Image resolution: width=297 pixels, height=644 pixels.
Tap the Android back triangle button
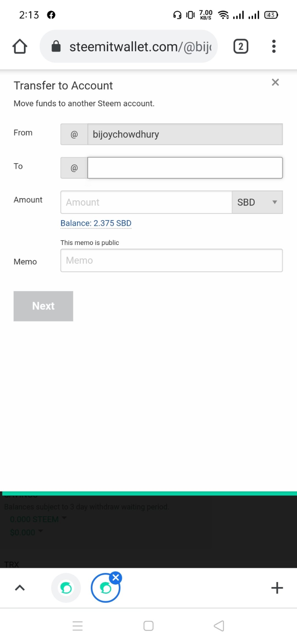219,626
